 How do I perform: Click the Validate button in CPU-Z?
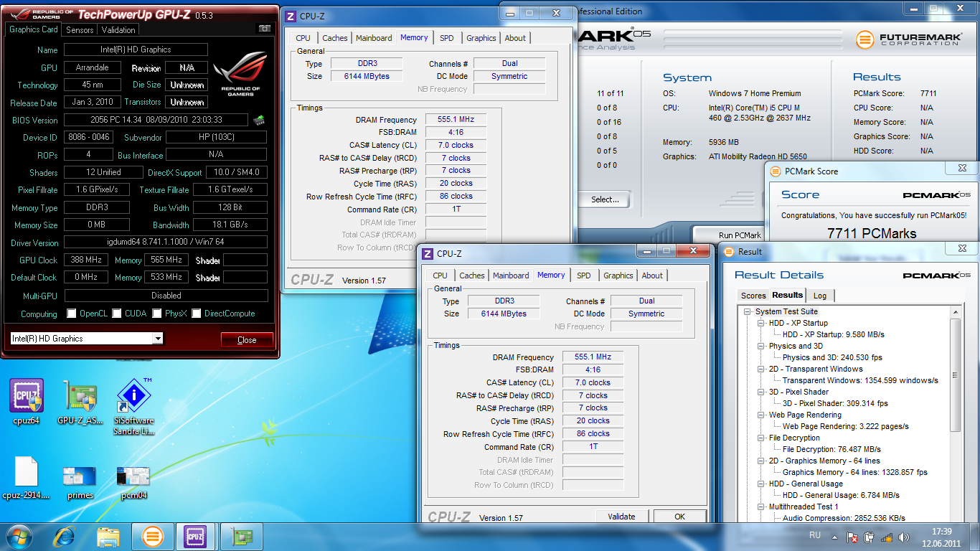point(621,517)
